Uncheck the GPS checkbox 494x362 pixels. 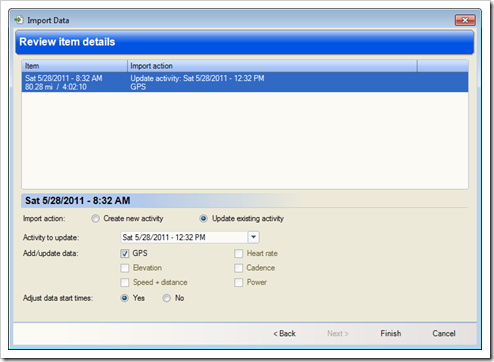tap(125, 254)
